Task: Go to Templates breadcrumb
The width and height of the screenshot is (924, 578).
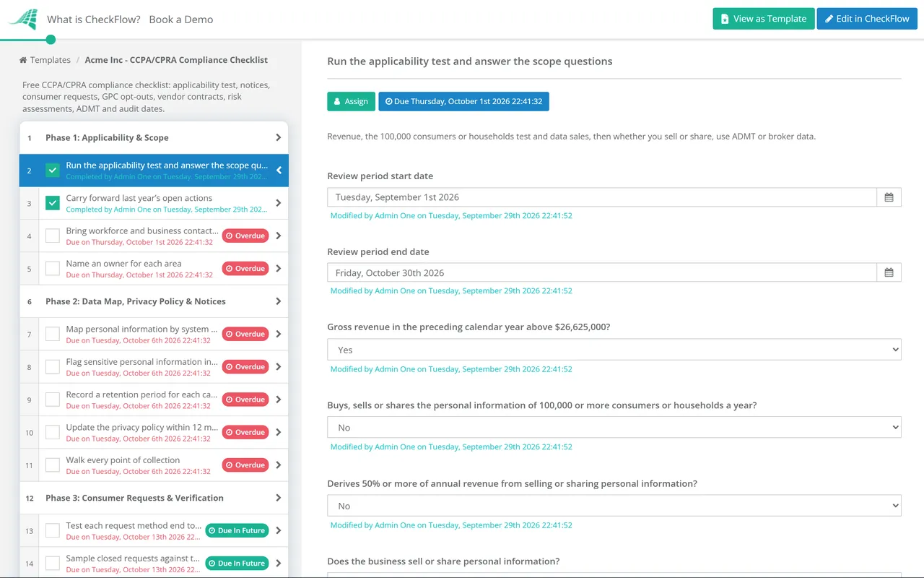Action: (50, 60)
